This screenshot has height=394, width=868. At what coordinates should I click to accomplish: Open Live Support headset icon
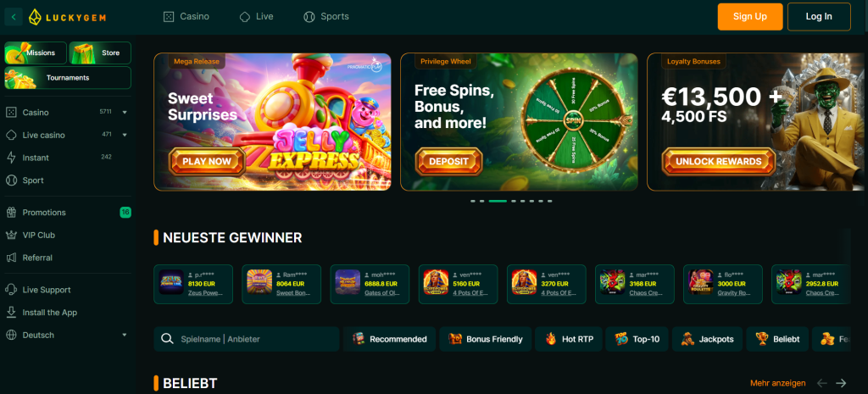pos(11,290)
